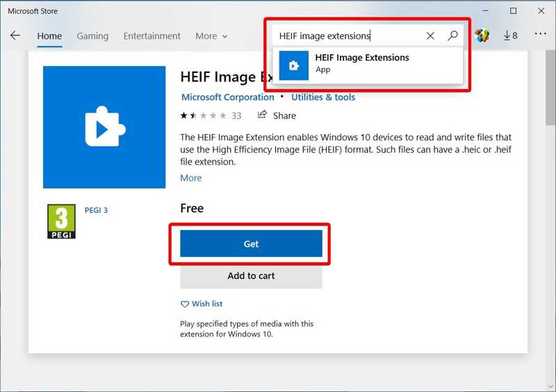This screenshot has height=392, width=556.
Task: Open Utilities & tools category link
Action: 323,97
